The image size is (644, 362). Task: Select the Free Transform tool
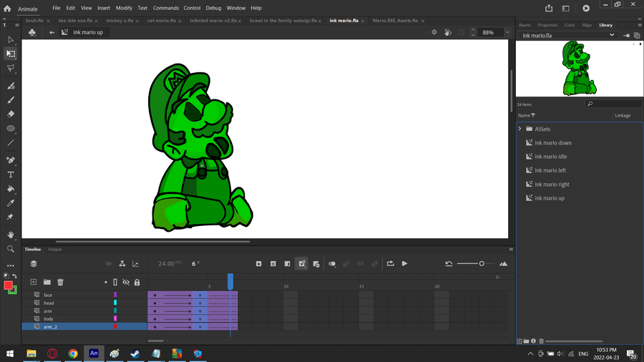[x=11, y=54]
